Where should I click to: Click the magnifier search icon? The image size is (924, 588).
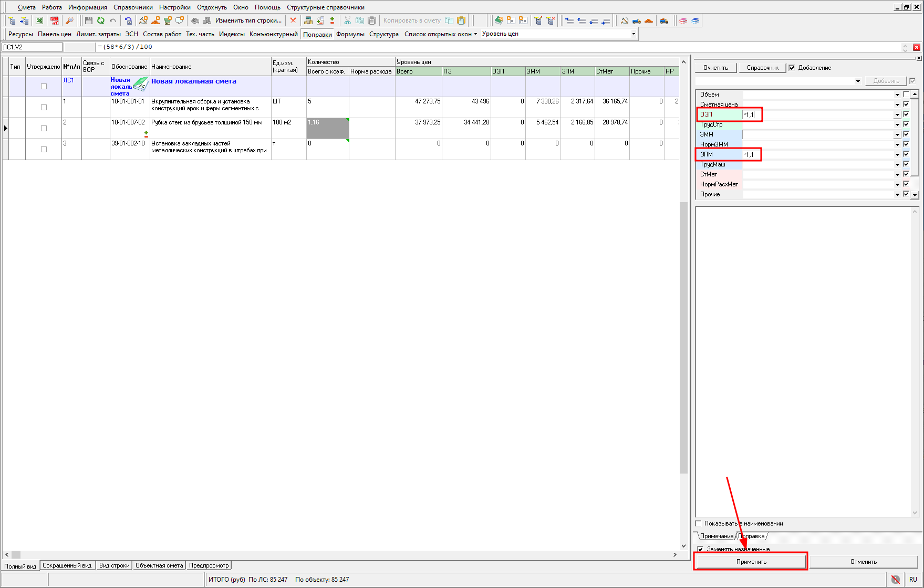pos(69,20)
